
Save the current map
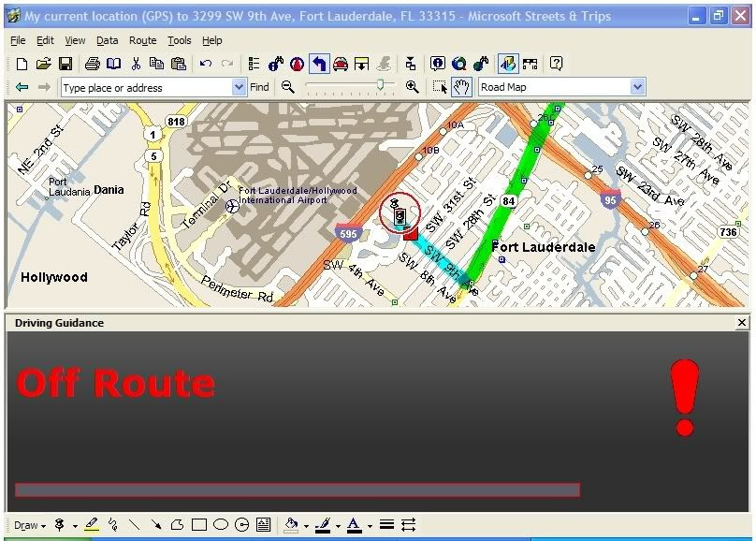click(65, 64)
